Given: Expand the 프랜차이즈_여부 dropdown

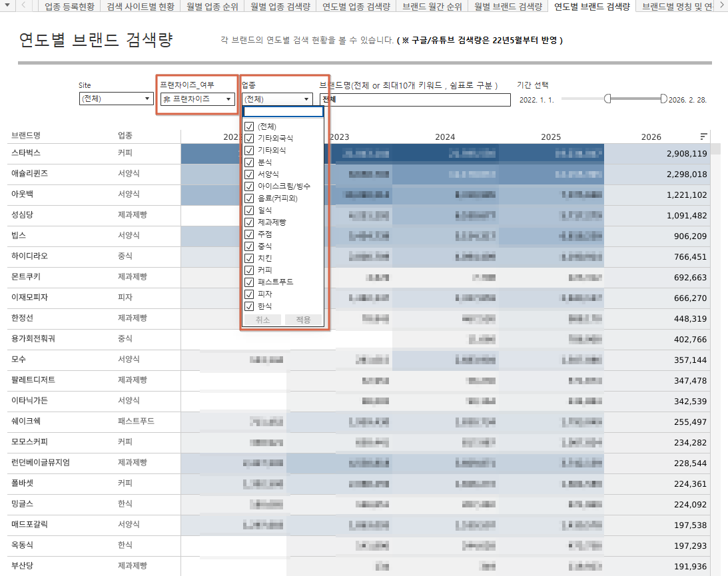Looking at the screenshot, I should 198,99.
